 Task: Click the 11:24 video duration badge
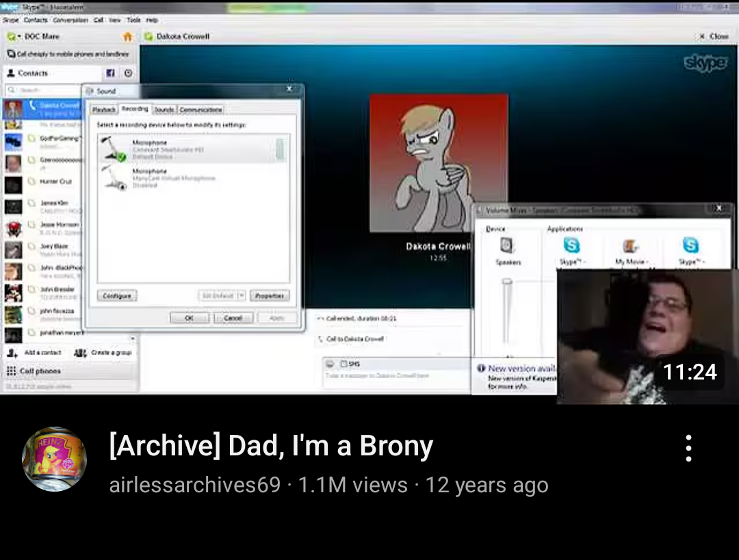690,372
